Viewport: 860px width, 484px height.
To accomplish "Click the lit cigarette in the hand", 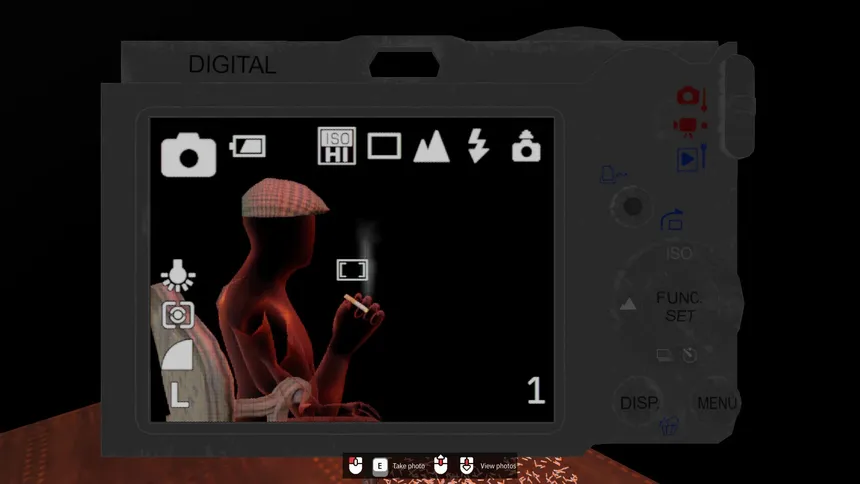I will point(357,303).
